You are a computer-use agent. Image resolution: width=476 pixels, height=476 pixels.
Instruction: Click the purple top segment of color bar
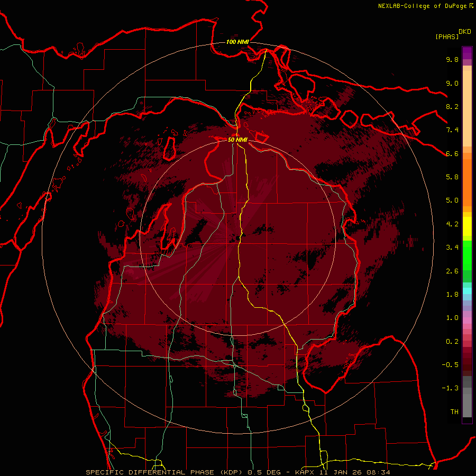click(467, 53)
